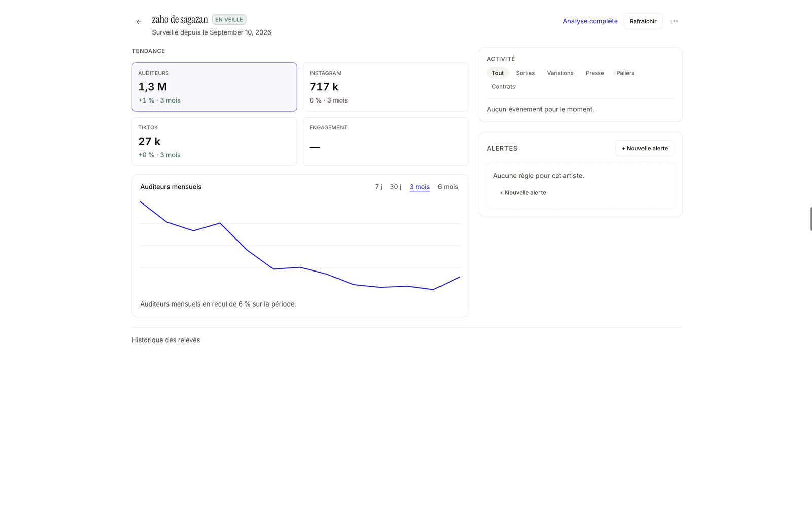
Task: Click Nouvelle alerte link under empty rule message
Action: (523, 193)
